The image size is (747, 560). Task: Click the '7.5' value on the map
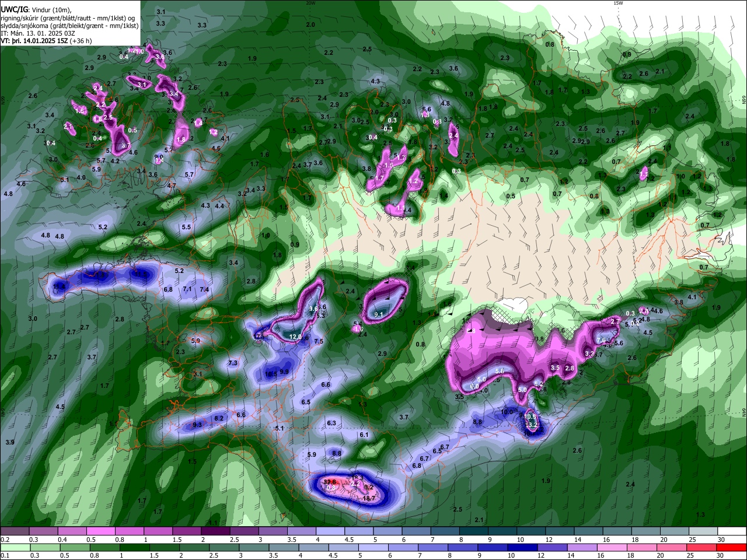point(319,341)
